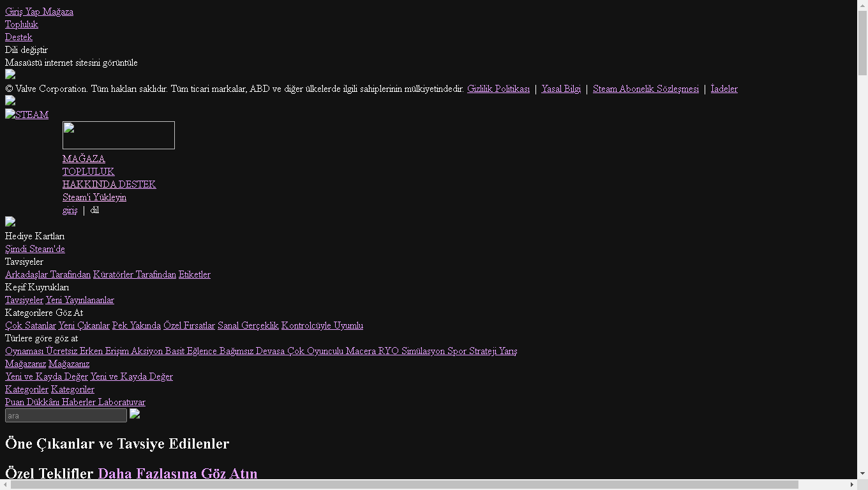Go to uppercase TOPLULUK menu link
Image resolution: width=868 pixels, height=490 pixels.
[x=88, y=172]
